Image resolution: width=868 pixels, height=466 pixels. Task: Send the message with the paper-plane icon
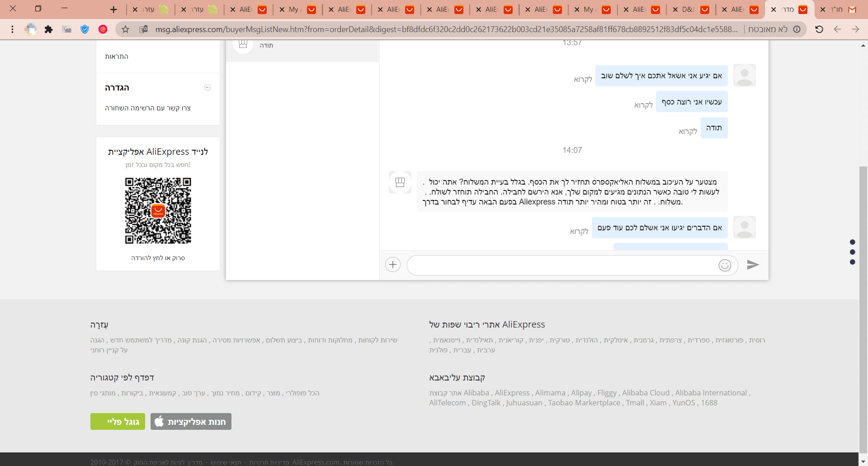753,265
